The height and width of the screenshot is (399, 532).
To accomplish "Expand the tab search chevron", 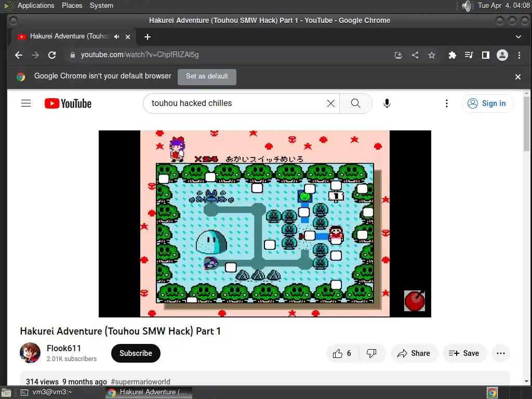I will point(518,37).
